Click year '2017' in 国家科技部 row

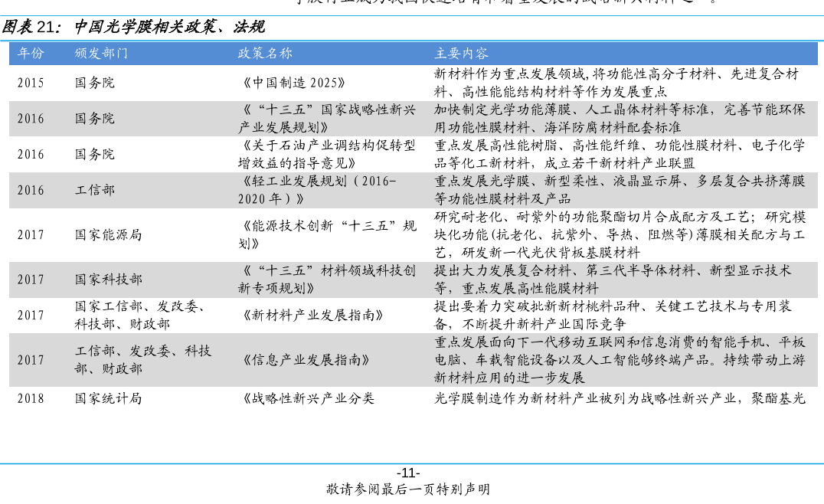[x=31, y=279]
